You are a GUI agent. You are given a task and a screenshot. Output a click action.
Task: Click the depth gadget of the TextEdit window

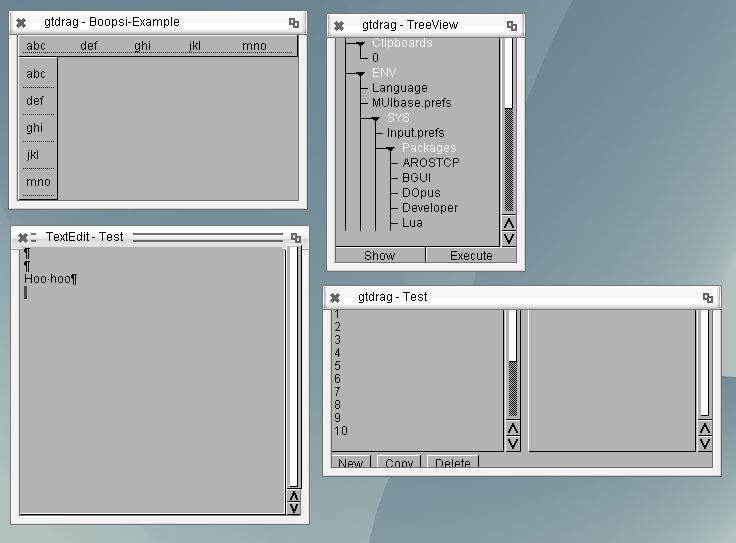pos(296,238)
